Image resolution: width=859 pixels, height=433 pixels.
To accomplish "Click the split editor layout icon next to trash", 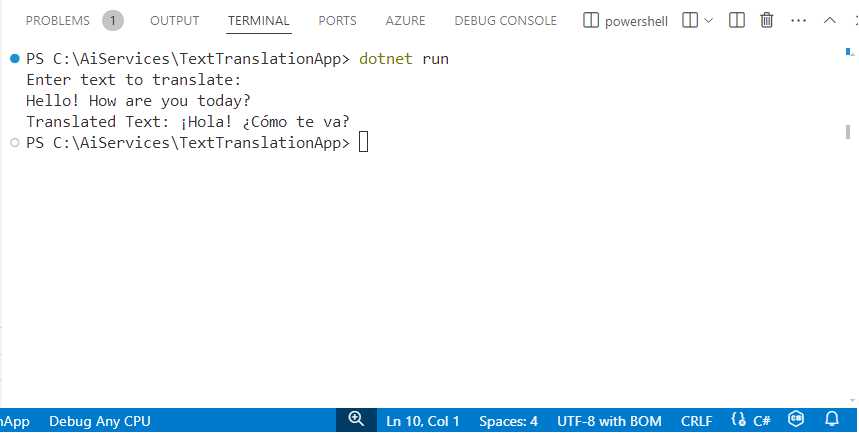I will [737, 20].
